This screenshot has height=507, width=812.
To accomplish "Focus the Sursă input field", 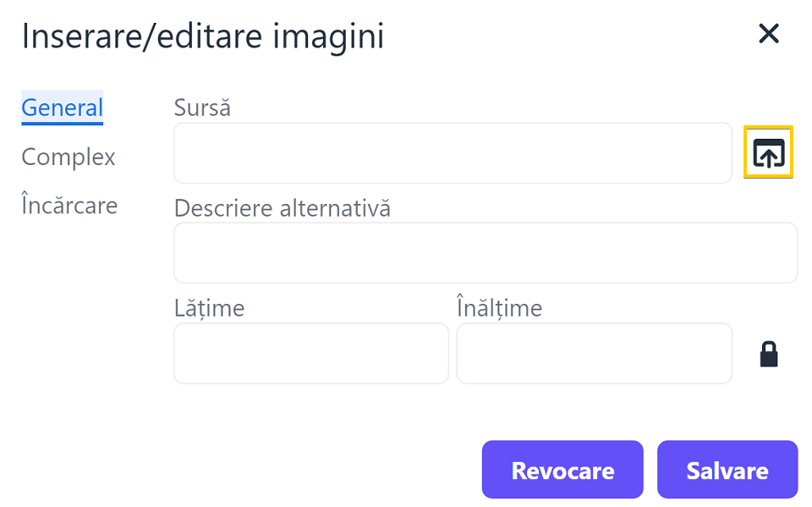I will point(453,153).
